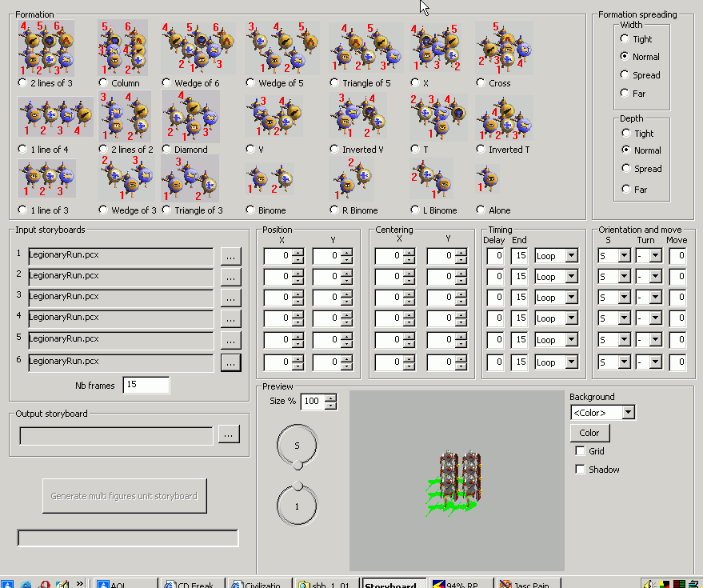Click the 'Triangle of 3' formation picture
This screenshot has width=703, height=588.
[x=190, y=178]
